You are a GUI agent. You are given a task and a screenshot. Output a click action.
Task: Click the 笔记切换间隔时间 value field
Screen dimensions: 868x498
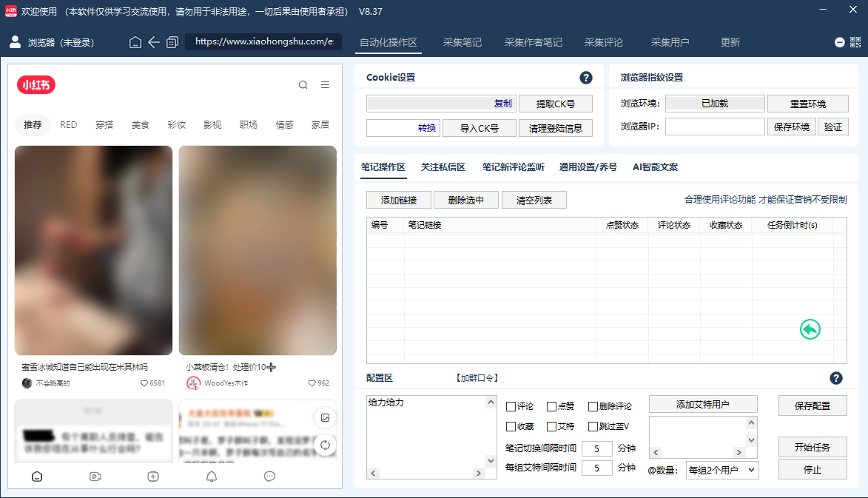click(x=596, y=448)
